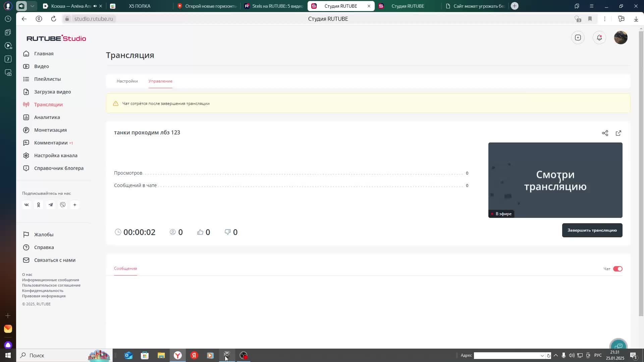Open the Viber social icon
The height and width of the screenshot is (362, 644).
tap(63, 205)
